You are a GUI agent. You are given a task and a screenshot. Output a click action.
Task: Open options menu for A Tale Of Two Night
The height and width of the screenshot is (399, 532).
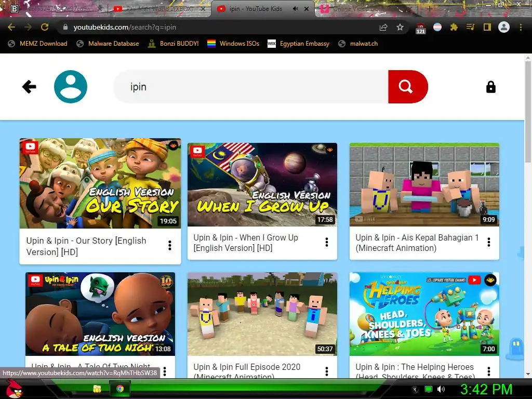pos(165,371)
